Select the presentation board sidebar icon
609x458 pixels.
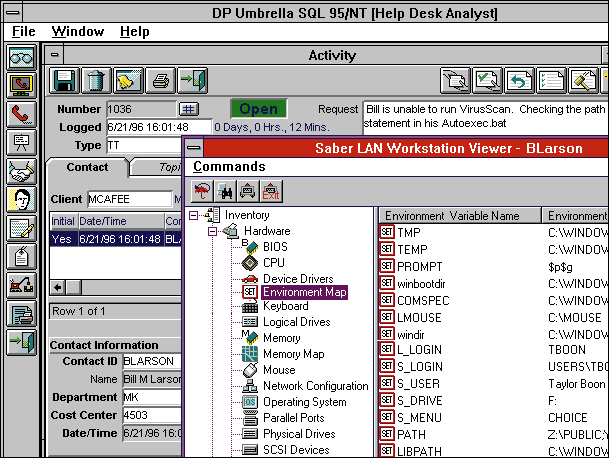coord(22,143)
